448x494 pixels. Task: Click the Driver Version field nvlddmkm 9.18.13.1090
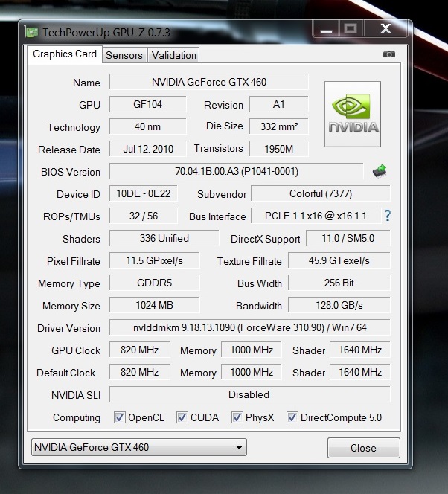pyautogui.click(x=250, y=328)
